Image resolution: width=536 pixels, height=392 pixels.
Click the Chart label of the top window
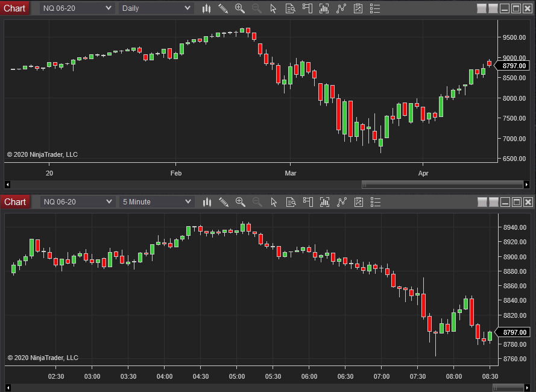[14, 8]
